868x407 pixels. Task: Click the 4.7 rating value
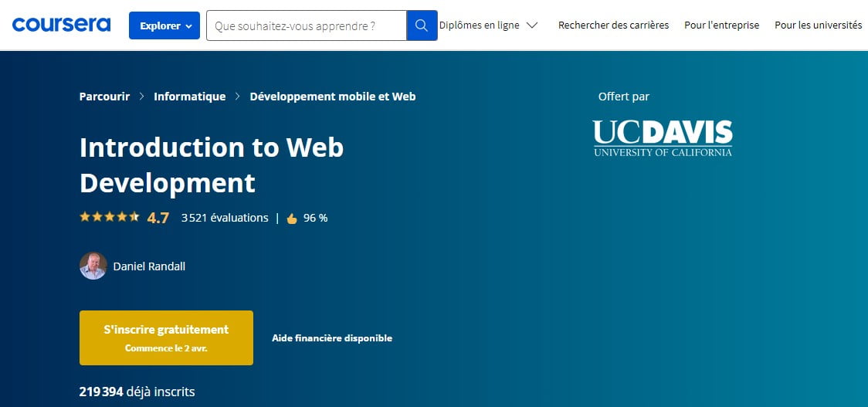coord(158,218)
